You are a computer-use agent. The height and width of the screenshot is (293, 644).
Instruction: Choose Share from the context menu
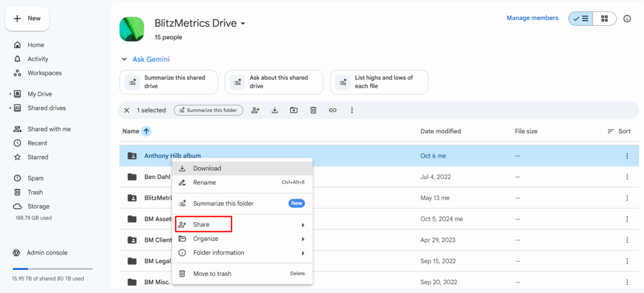coord(203,224)
